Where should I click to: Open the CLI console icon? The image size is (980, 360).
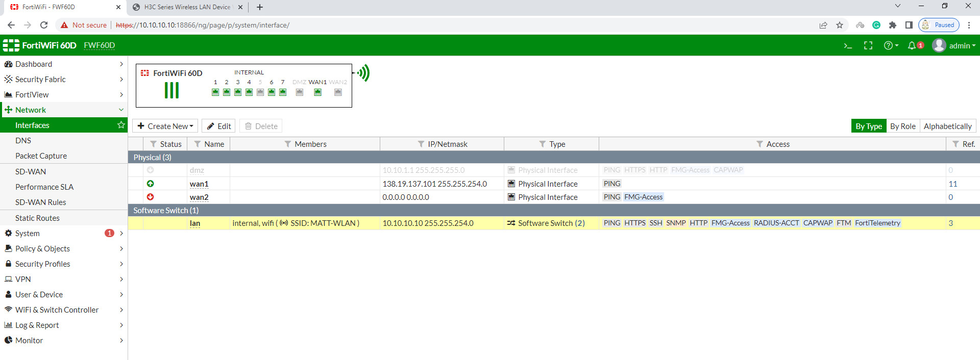(848, 46)
